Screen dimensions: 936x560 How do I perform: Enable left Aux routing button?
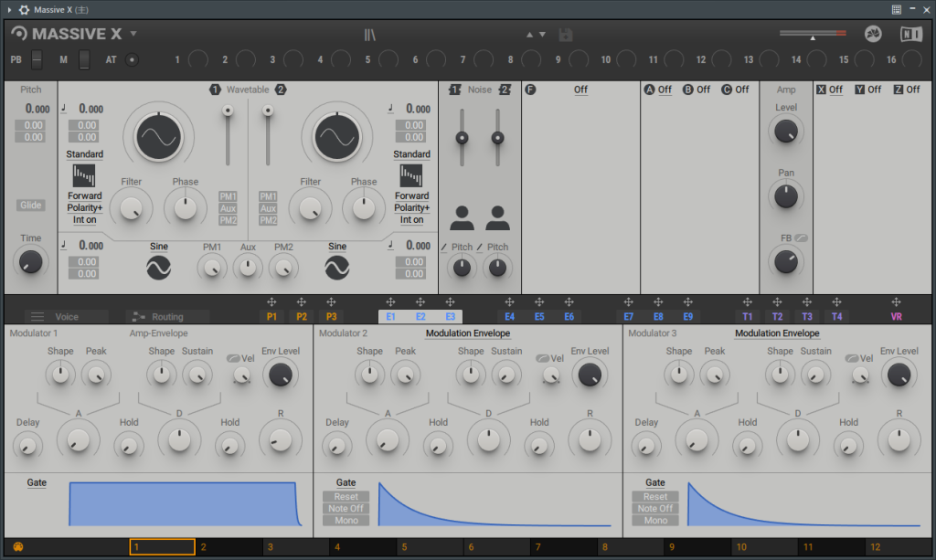228,208
